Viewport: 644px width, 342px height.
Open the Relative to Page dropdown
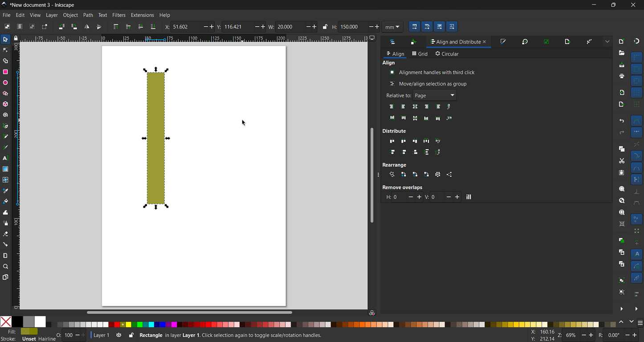click(x=435, y=95)
